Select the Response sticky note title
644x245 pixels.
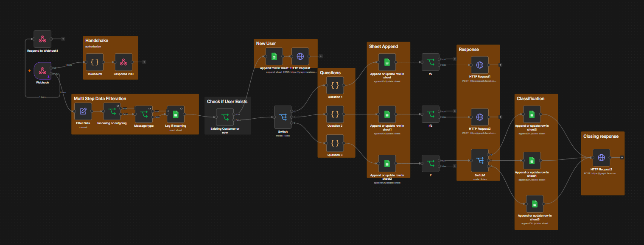click(x=469, y=49)
